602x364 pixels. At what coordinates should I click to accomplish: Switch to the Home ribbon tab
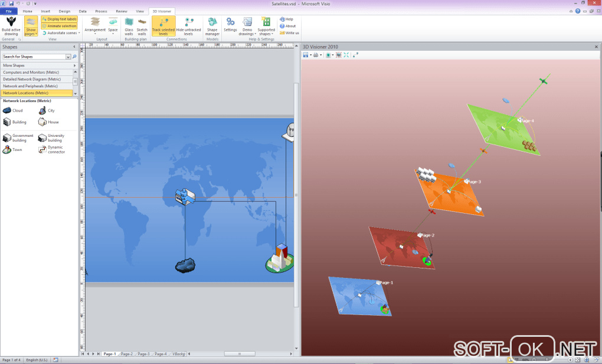point(27,11)
